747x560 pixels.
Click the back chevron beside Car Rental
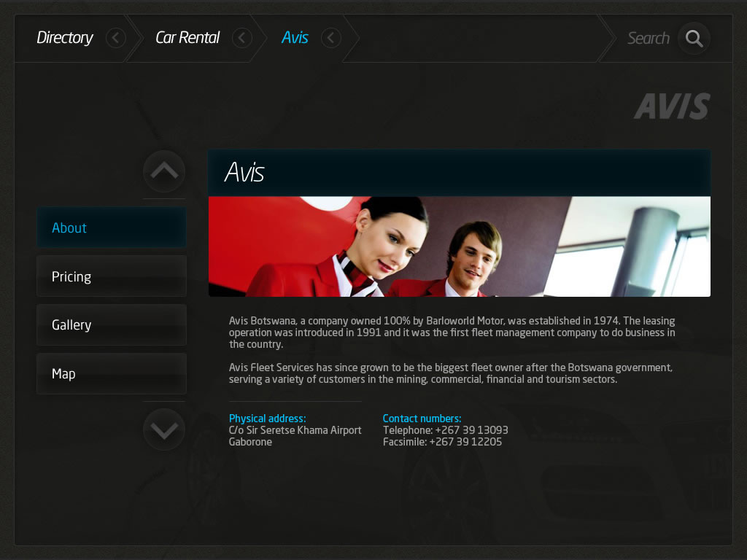(x=242, y=38)
